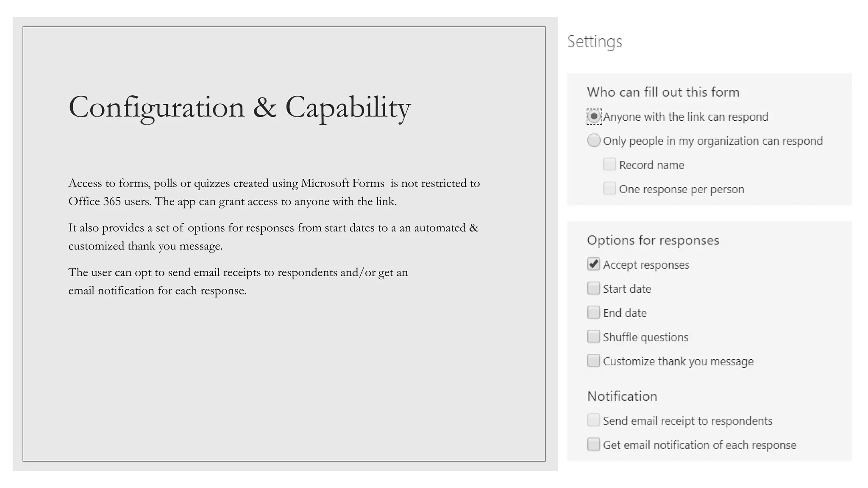Image resolution: width=868 pixels, height=488 pixels.
Task: Click the Notification section heading
Action: 622,396
